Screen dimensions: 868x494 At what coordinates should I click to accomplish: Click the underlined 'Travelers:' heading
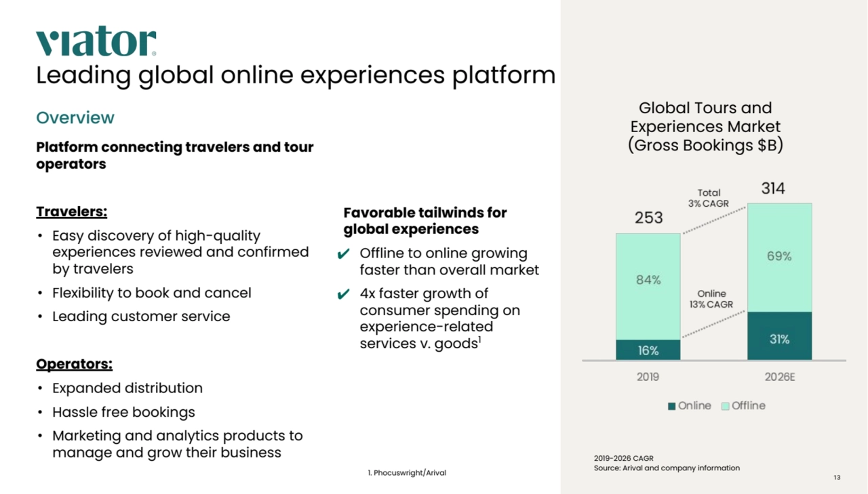click(72, 211)
